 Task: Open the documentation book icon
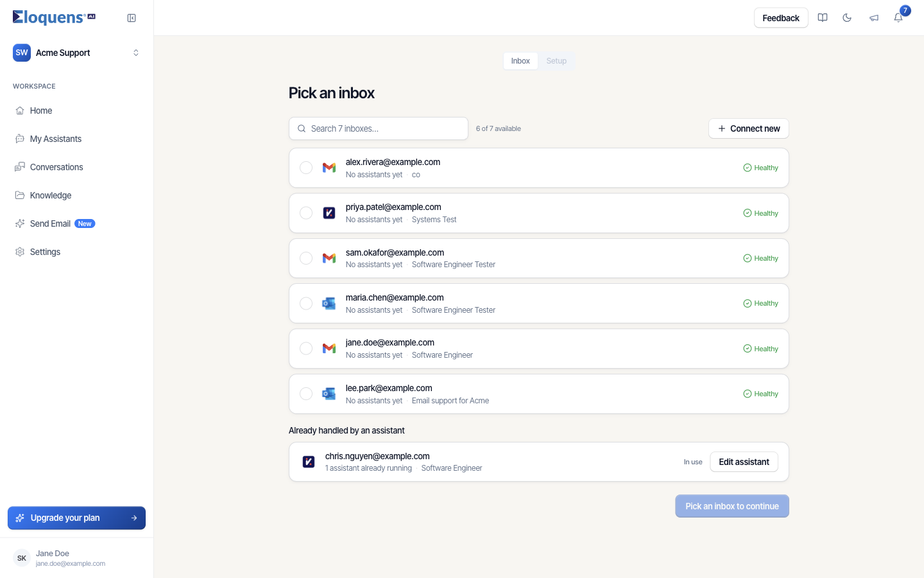click(823, 18)
